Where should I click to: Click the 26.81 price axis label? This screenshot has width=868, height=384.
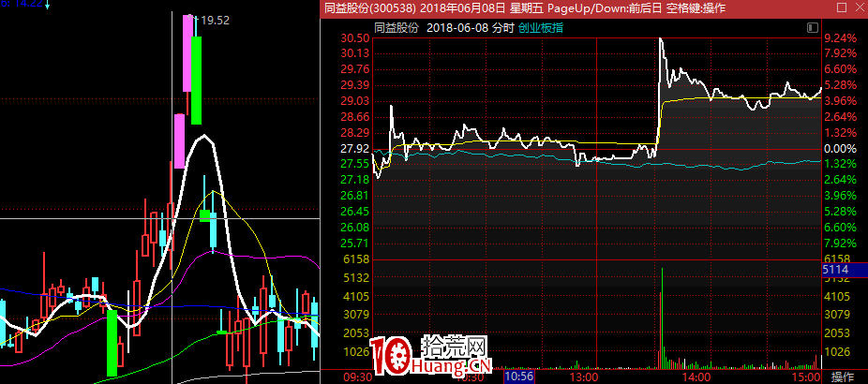click(x=356, y=196)
